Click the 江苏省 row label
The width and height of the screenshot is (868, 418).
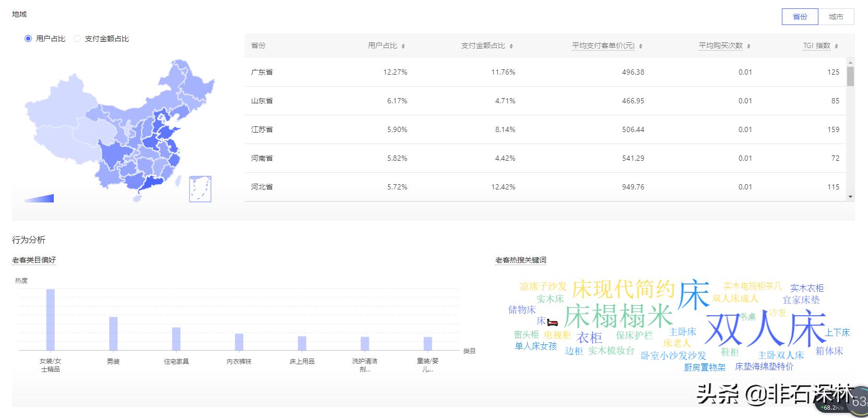coord(262,129)
